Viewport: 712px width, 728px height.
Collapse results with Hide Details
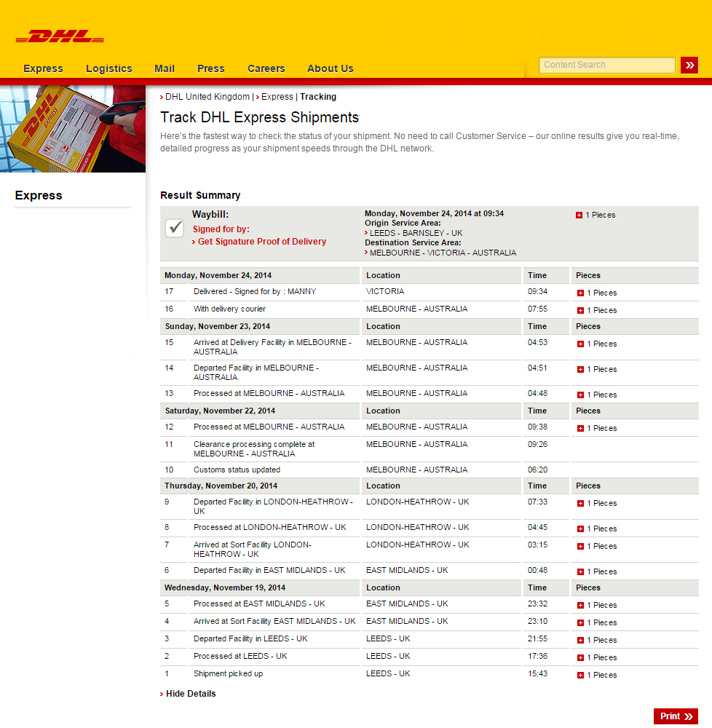191,694
